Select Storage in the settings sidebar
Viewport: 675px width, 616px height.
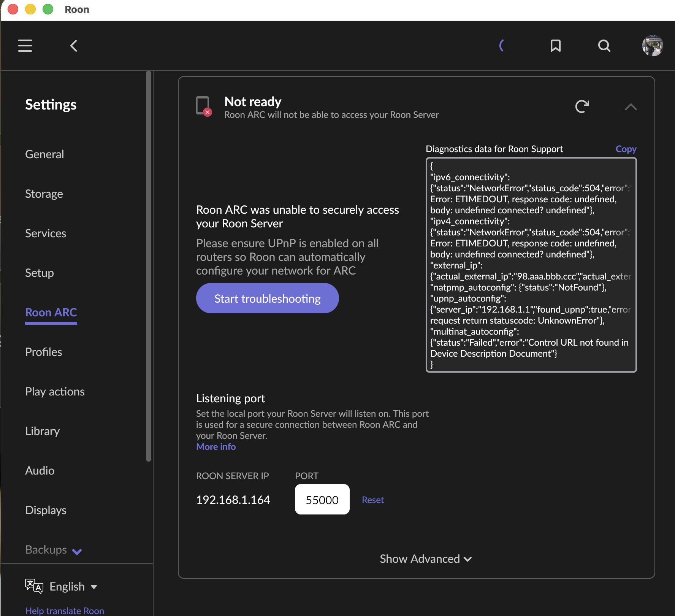pos(44,194)
